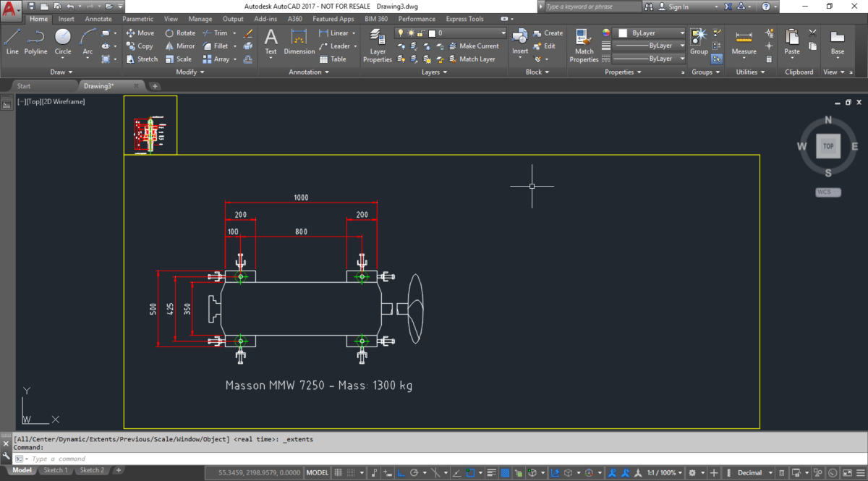Viewport: 868px width, 481px height.
Task: Open the Measure utility
Action: coord(744,42)
